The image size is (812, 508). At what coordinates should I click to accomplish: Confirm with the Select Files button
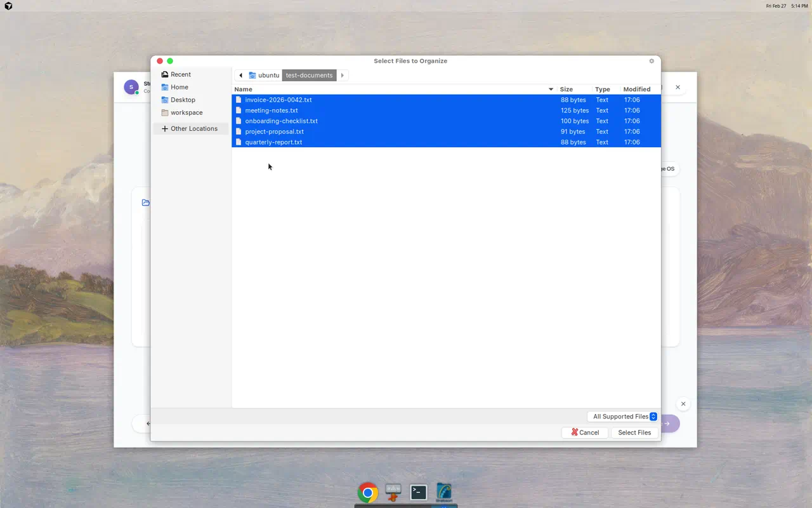[x=634, y=432]
